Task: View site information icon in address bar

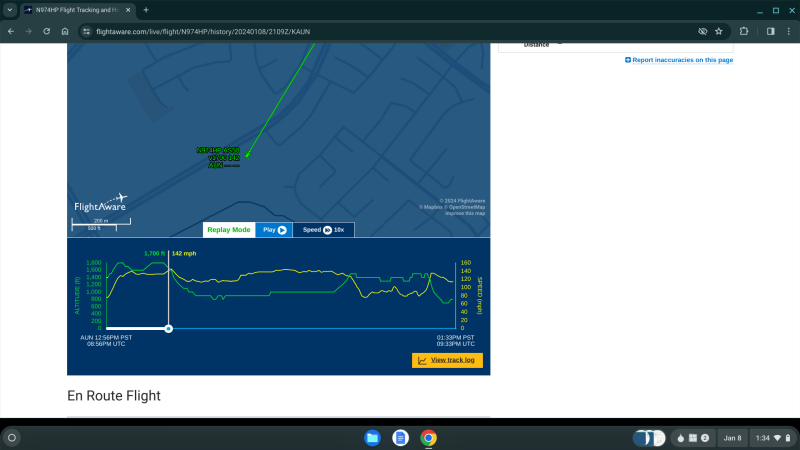Action: pos(86,32)
